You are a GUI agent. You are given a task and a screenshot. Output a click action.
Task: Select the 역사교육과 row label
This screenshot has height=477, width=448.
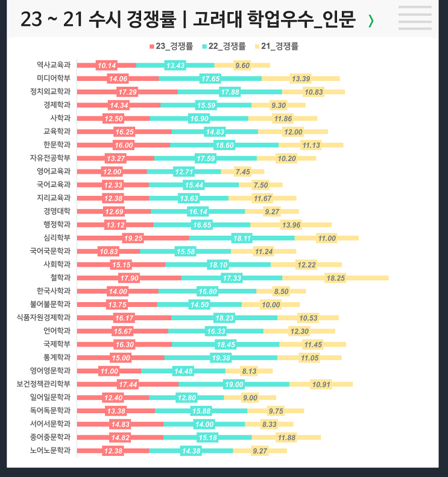(54, 65)
